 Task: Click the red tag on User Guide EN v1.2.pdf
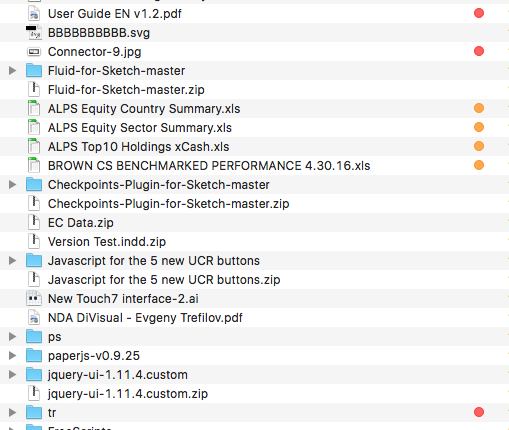(x=479, y=13)
